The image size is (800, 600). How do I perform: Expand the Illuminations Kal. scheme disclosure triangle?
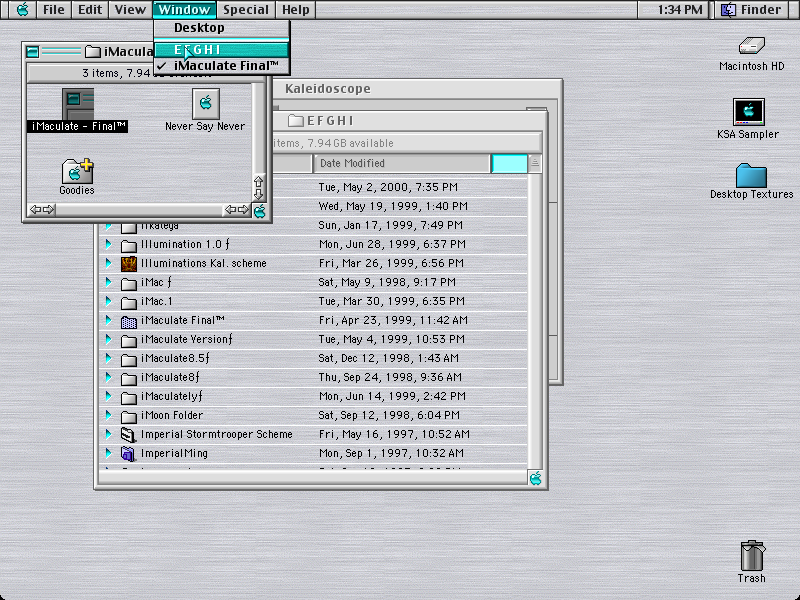tap(108, 263)
